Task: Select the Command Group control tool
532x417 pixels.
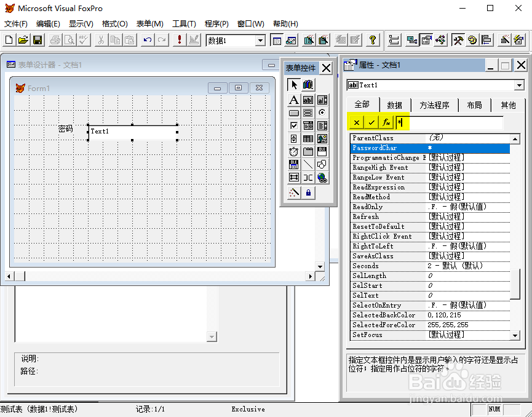Action: (308, 113)
